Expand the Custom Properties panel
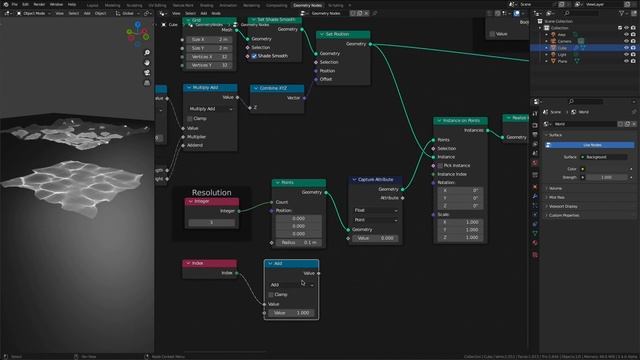Screen dimensions: 640x360 589,216
